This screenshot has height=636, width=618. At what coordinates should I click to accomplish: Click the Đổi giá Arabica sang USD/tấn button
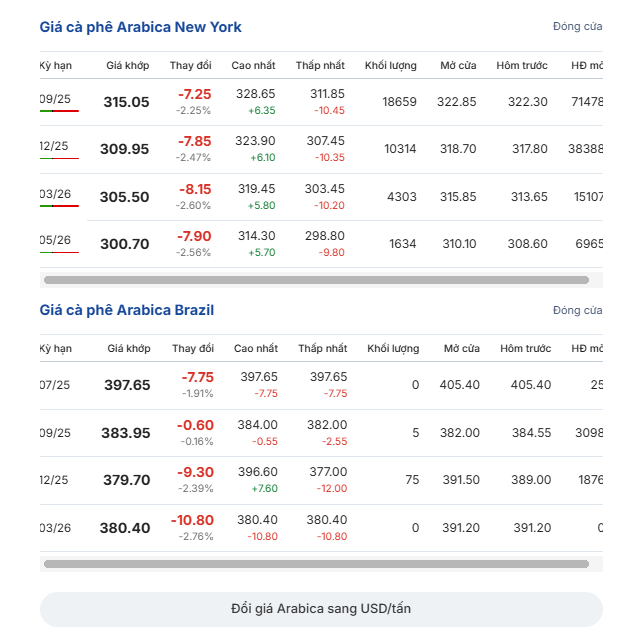321,609
